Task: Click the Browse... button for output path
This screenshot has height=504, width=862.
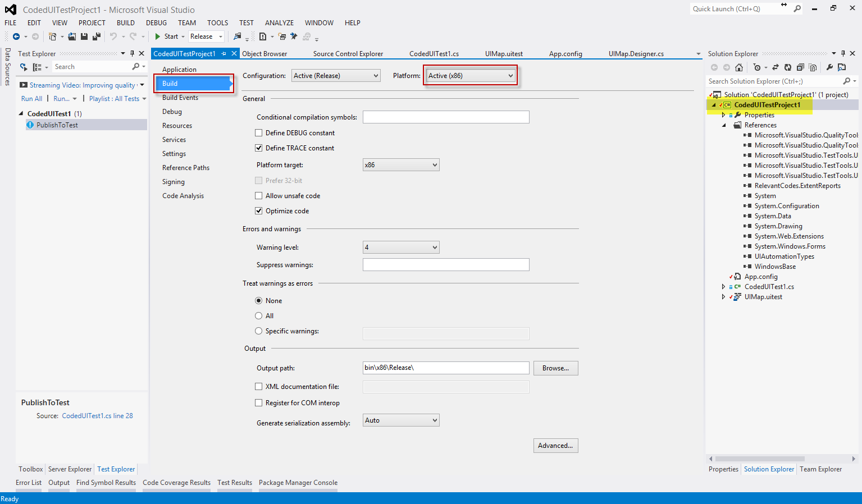Action: pos(556,368)
